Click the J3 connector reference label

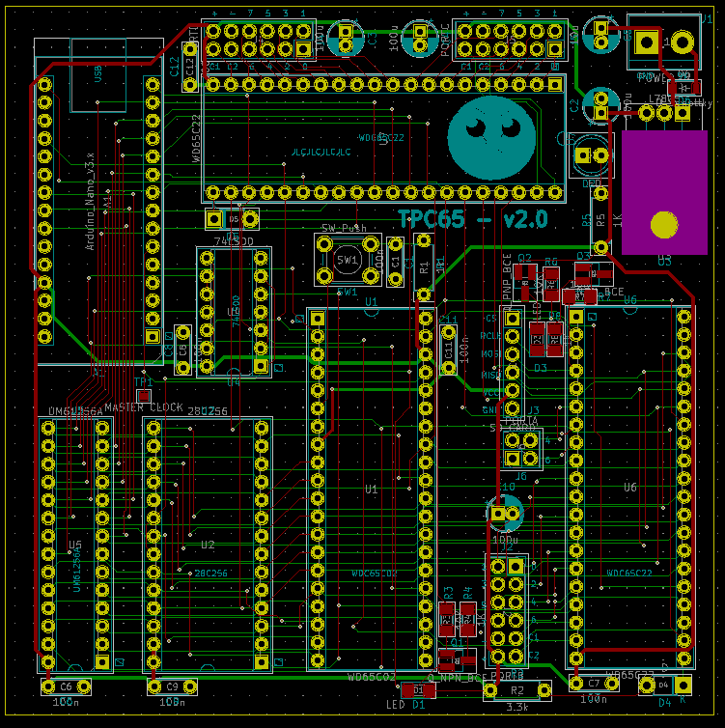click(533, 410)
